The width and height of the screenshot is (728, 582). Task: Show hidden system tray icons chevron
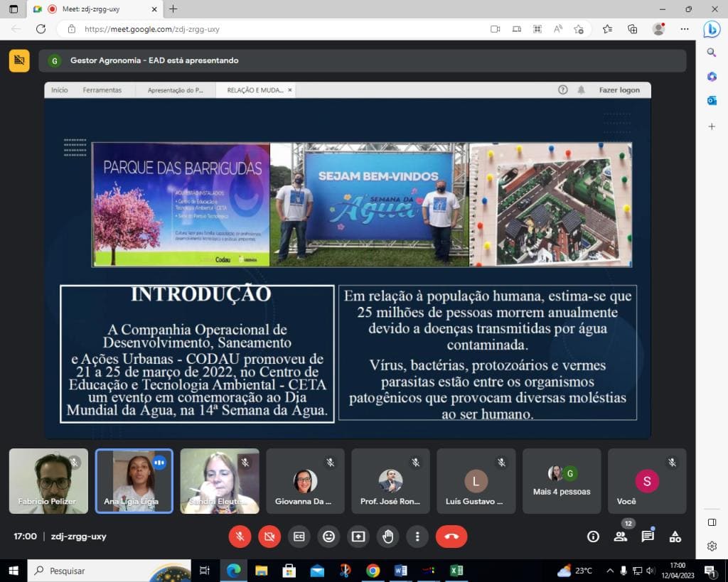coord(610,571)
